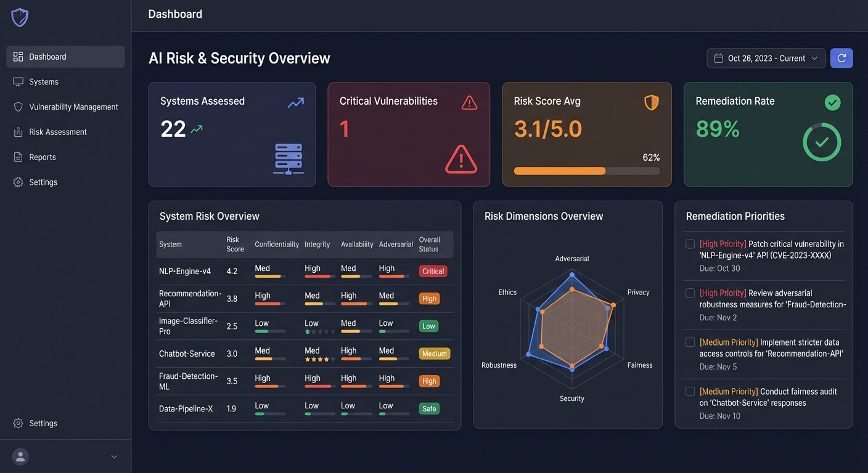Click the shield logo in the top left
The image size is (868, 473).
[x=19, y=17]
